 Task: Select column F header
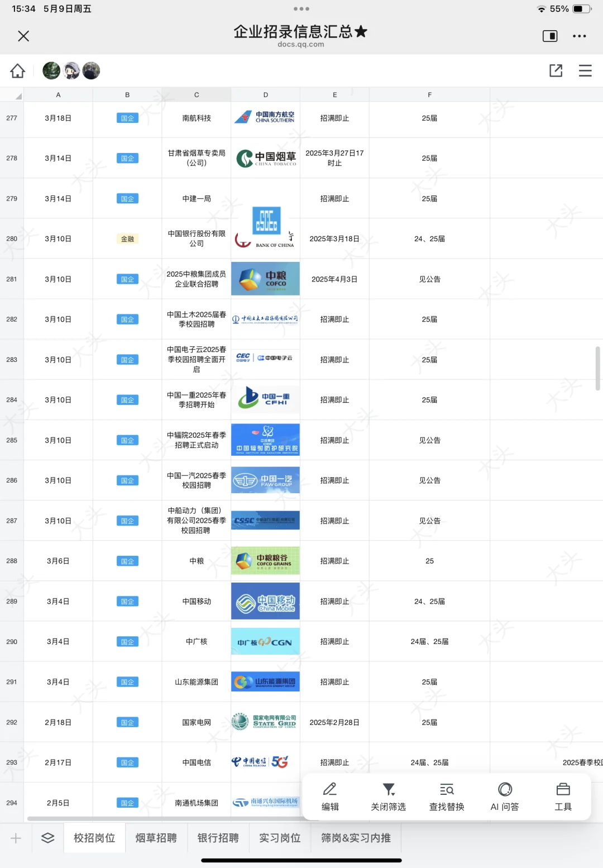tap(429, 94)
